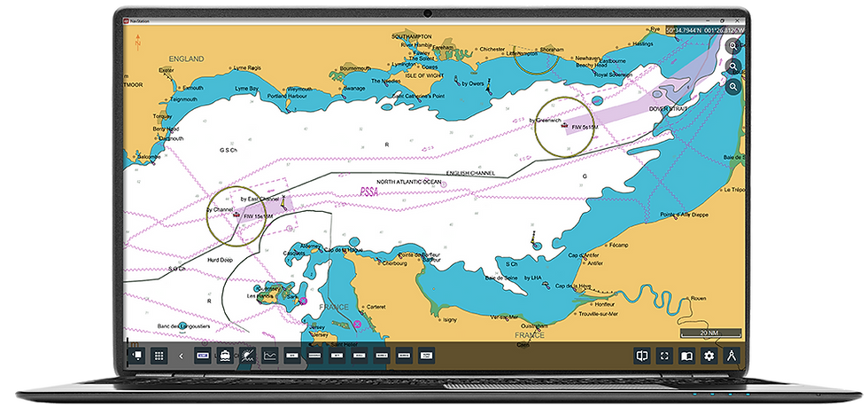The width and height of the screenshot is (868, 407).
Task: Click the ENGLISH CHANNEL label
Action: [470, 174]
